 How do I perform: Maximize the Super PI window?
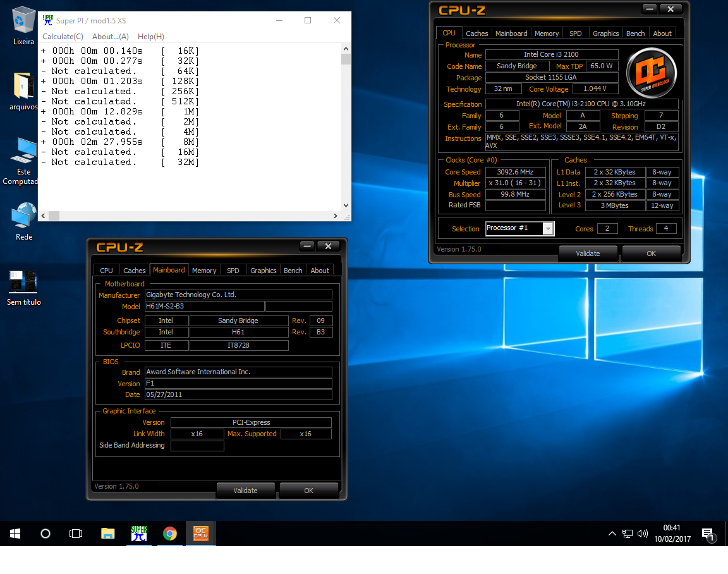pos(307,20)
